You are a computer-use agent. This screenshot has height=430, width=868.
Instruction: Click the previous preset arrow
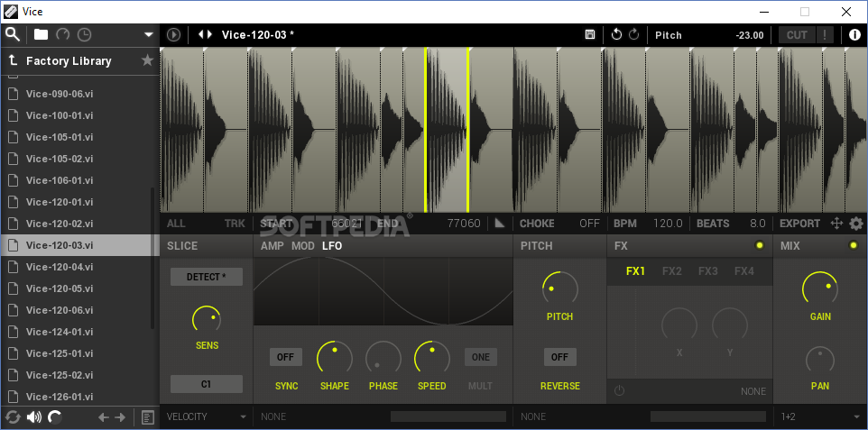(201, 34)
